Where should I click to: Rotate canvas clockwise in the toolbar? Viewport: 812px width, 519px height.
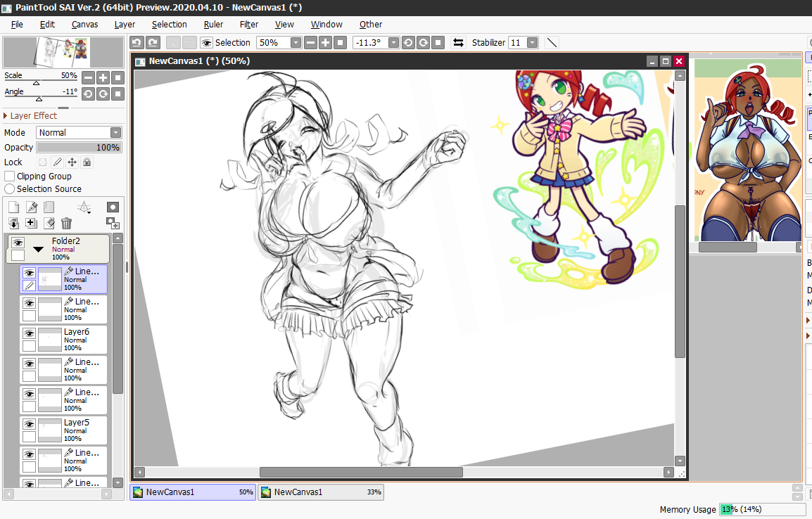423,42
